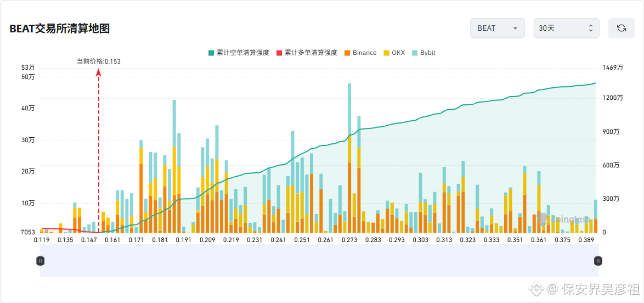Click the 0.191 price axis label
Viewport: 644px width, 303px height.
tap(183, 240)
